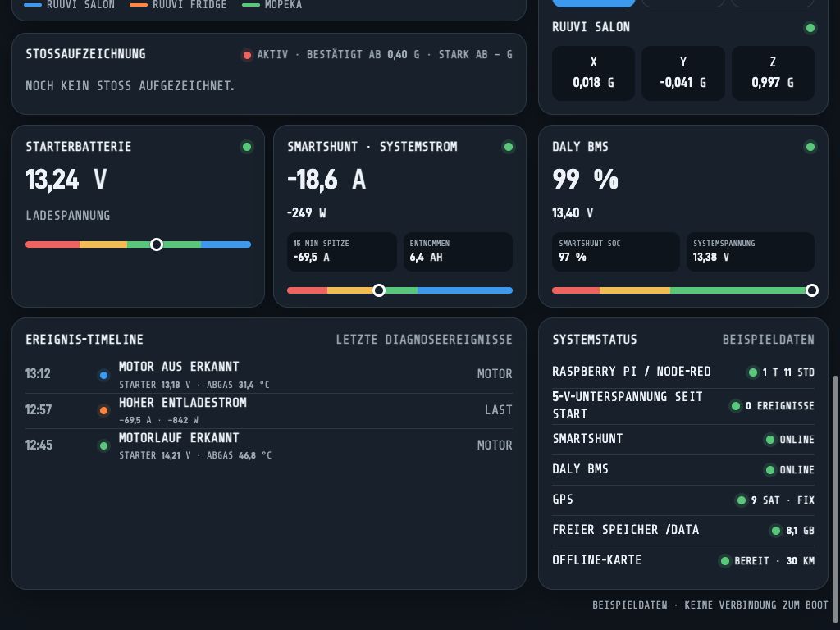Viewport: 840px width, 630px height.
Task: Click the 99 % Daly BMS reading
Action: (x=585, y=180)
